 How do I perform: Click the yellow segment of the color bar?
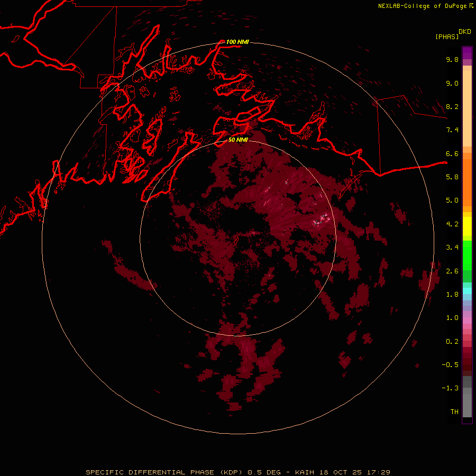(x=467, y=226)
